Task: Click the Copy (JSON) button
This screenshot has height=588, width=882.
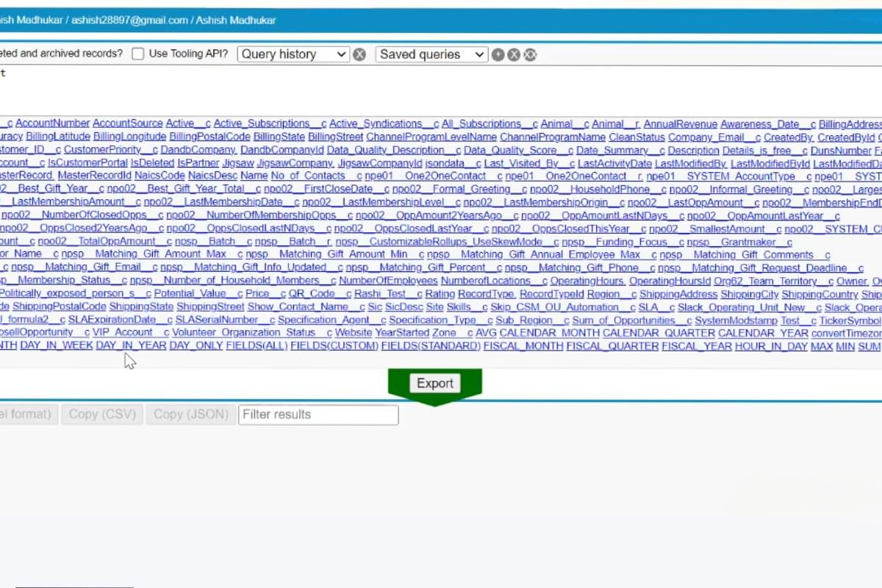Action: coord(191,415)
